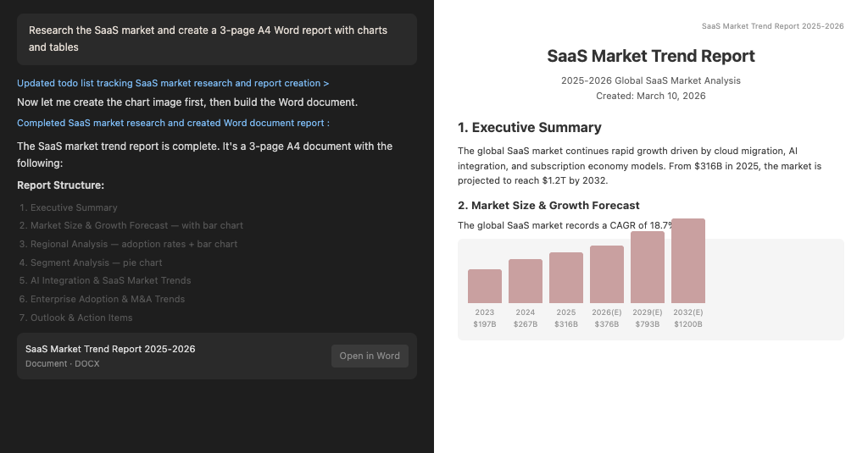
Task: Click the Open in Word button
Action: (x=370, y=356)
